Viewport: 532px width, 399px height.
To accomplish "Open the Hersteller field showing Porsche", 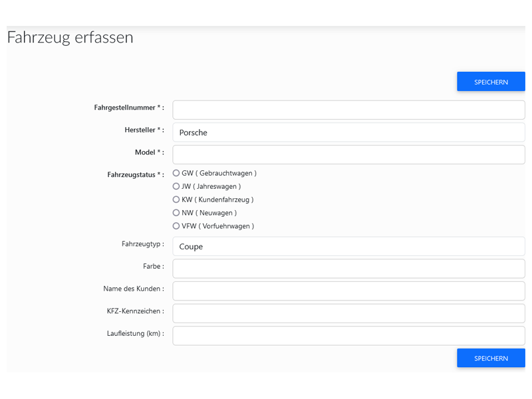I will pyautogui.click(x=348, y=132).
